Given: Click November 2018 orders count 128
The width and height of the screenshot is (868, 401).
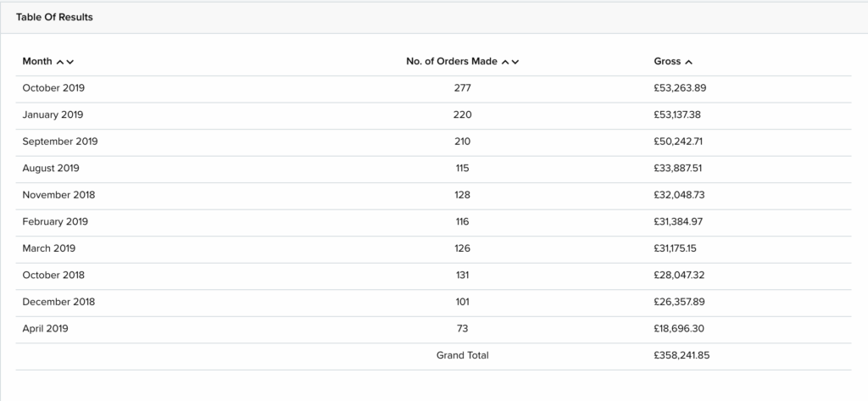Looking at the screenshot, I should tap(462, 195).
